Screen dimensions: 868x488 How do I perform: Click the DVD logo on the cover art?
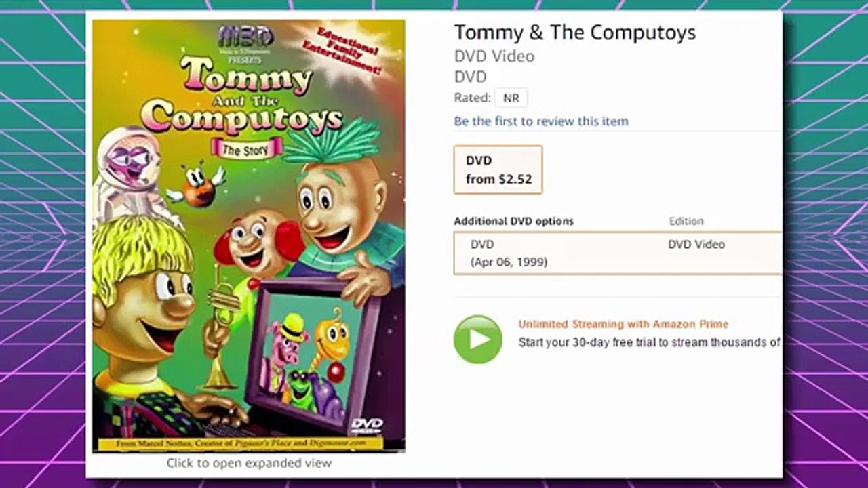367,426
